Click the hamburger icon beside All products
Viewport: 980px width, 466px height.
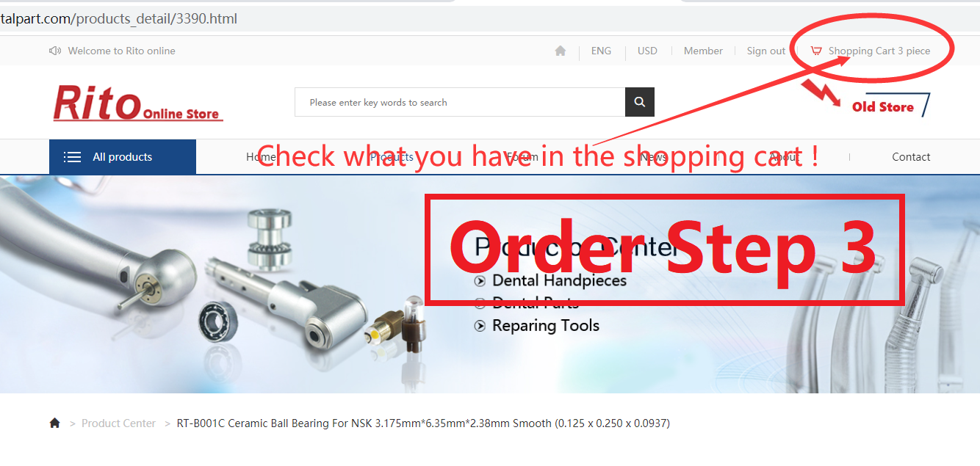click(x=72, y=157)
